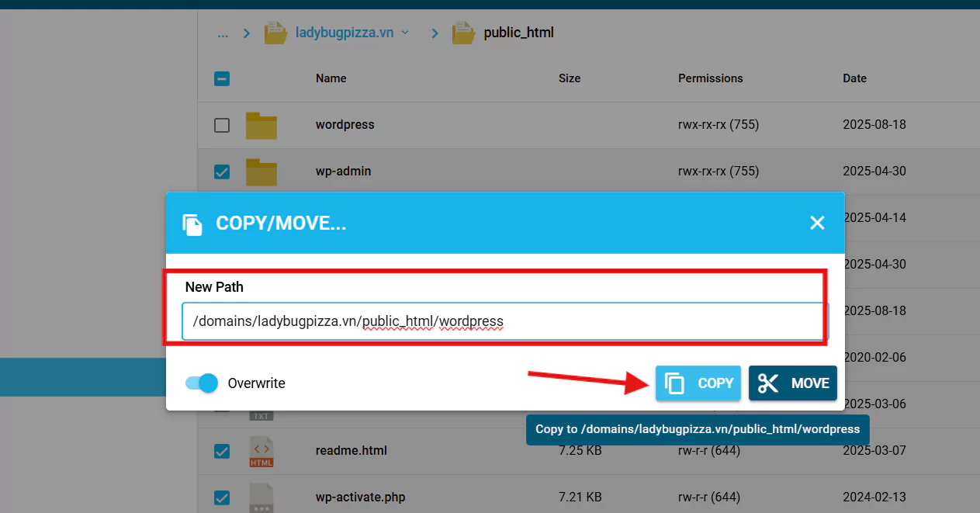Expand the ladybugpizza.vn breadcrumb dropdown
980x513 pixels.
(x=404, y=33)
